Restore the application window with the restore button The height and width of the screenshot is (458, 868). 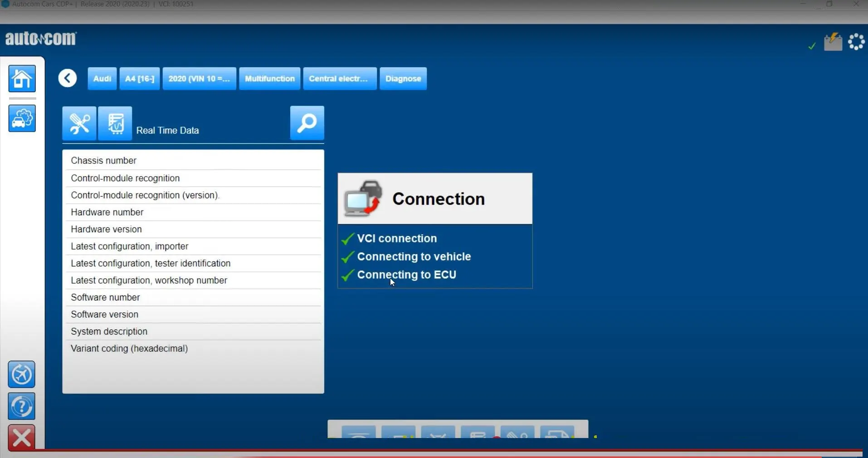pos(829,4)
